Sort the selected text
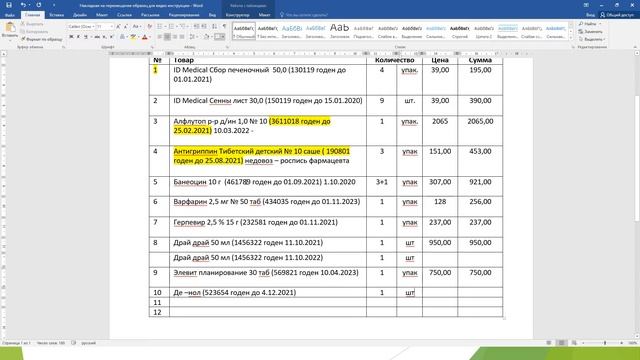This screenshot has width=640, height=360. point(215,27)
